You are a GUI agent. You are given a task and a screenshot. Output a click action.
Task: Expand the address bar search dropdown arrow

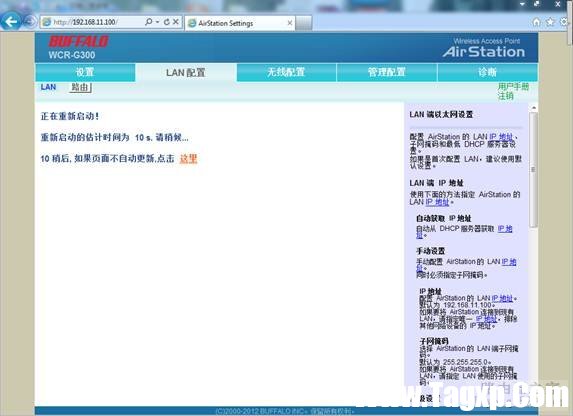[x=158, y=22]
